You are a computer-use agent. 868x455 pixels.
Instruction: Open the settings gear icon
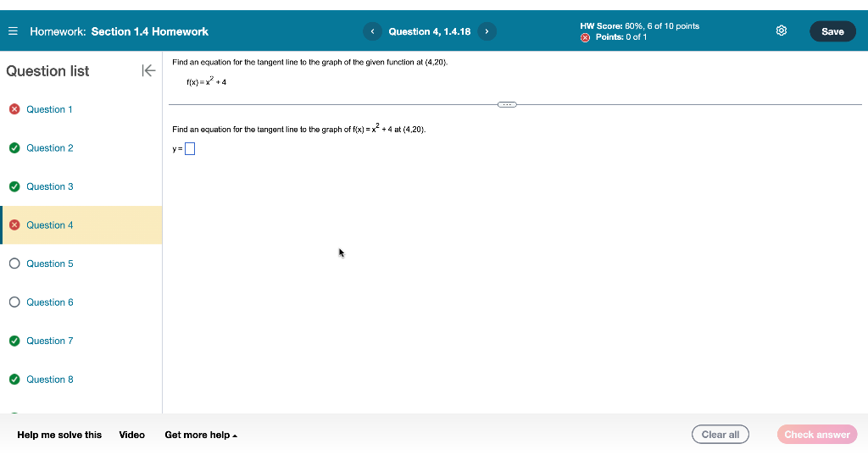[x=781, y=31]
